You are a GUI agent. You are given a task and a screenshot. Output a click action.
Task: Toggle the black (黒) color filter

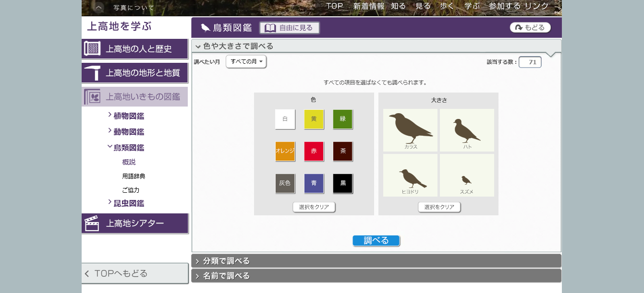(x=342, y=183)
